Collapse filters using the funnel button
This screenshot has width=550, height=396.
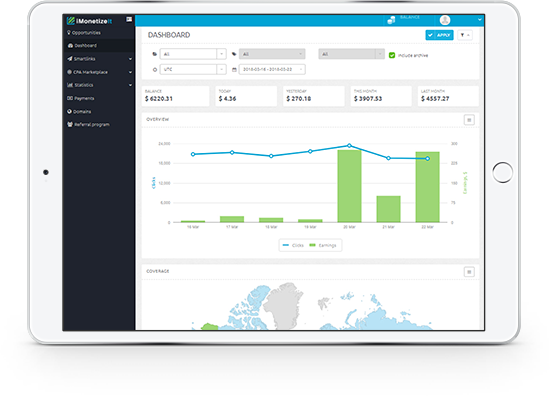pyautogui.click(x=465, y=35)
